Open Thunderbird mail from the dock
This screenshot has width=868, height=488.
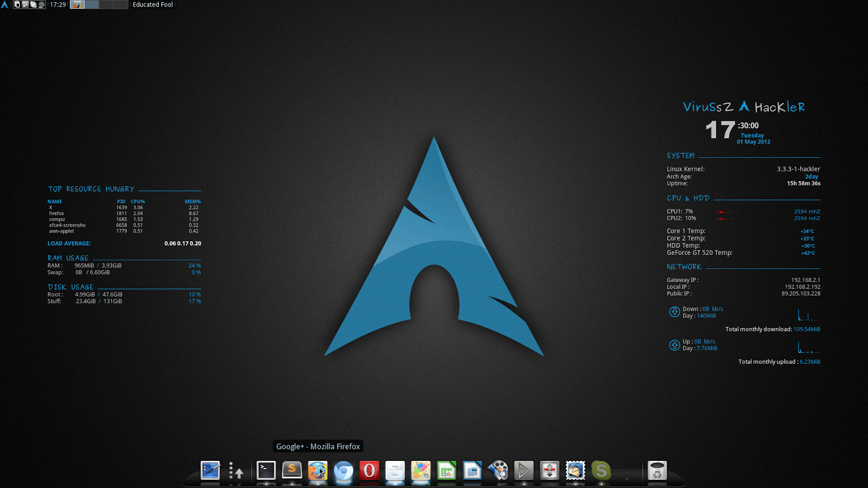(575, 470)
